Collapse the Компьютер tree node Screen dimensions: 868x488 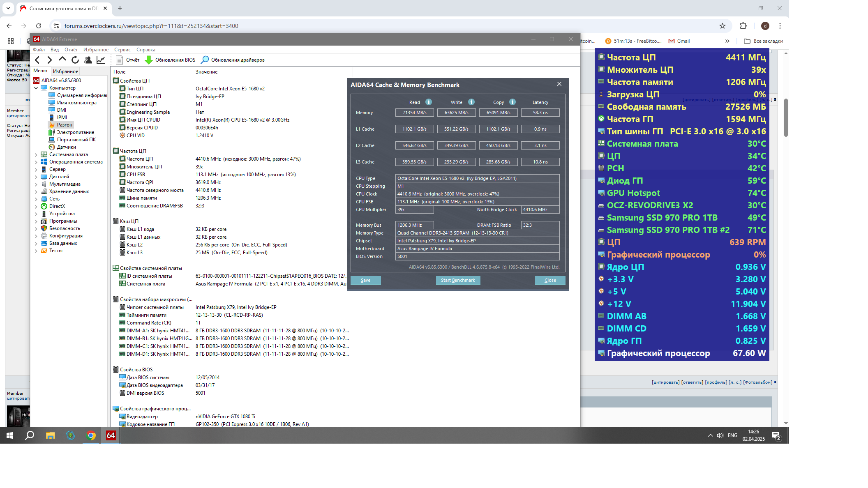36,88
